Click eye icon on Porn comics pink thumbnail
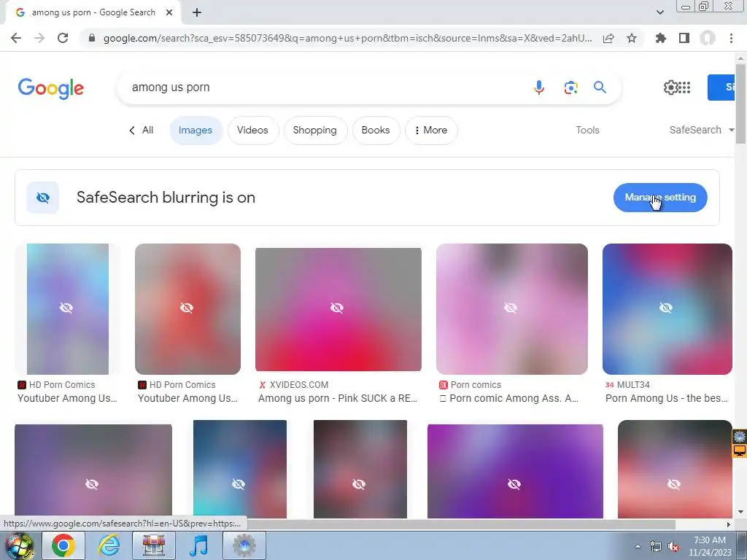Viewport: 747px width, 560px height. (511, 308)
